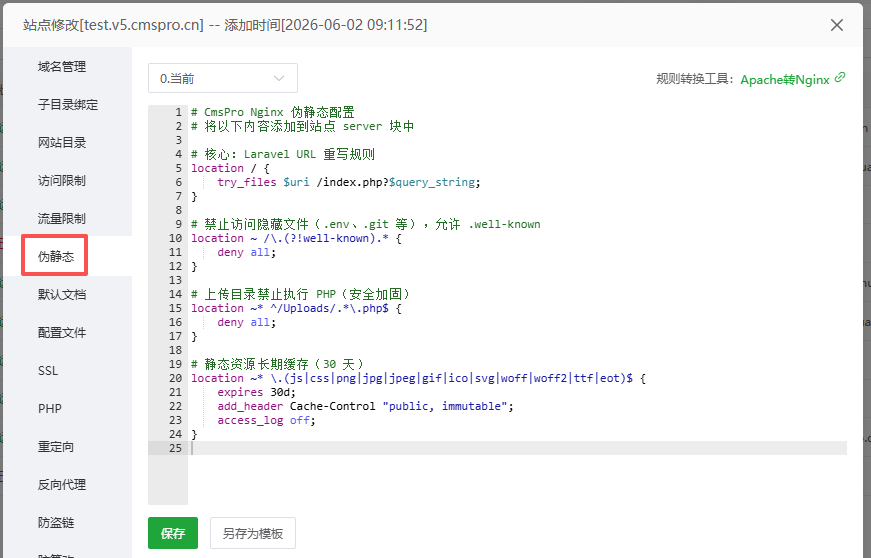
Task: Click the 'location / {' line
Action: [230, 168]
